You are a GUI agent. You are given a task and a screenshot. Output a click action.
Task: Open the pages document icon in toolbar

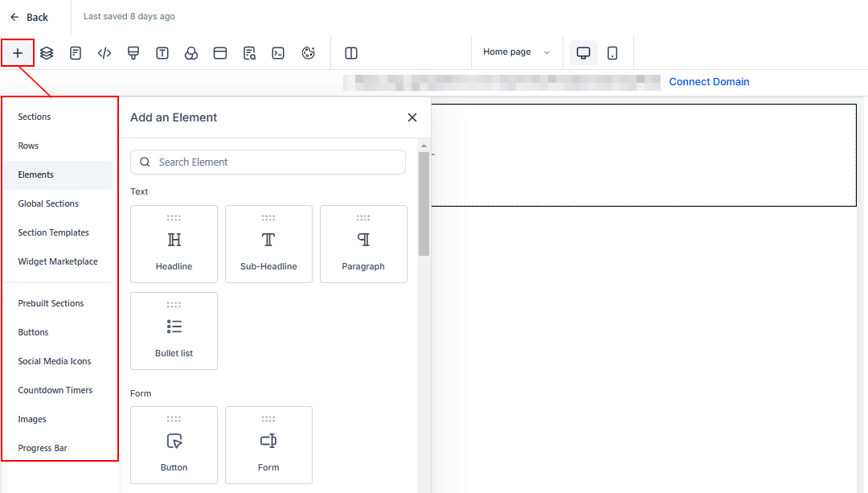[76, 53]
